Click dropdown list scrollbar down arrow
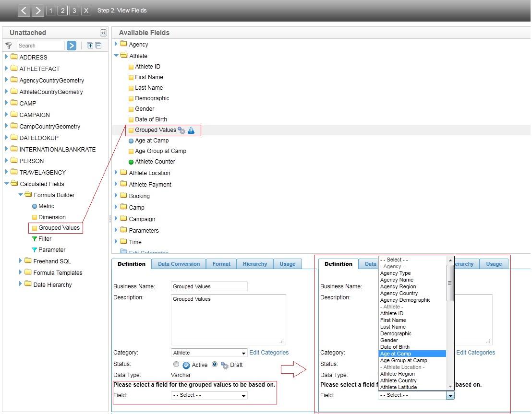This screenshot has width=532, height=414. pos(450,387)
